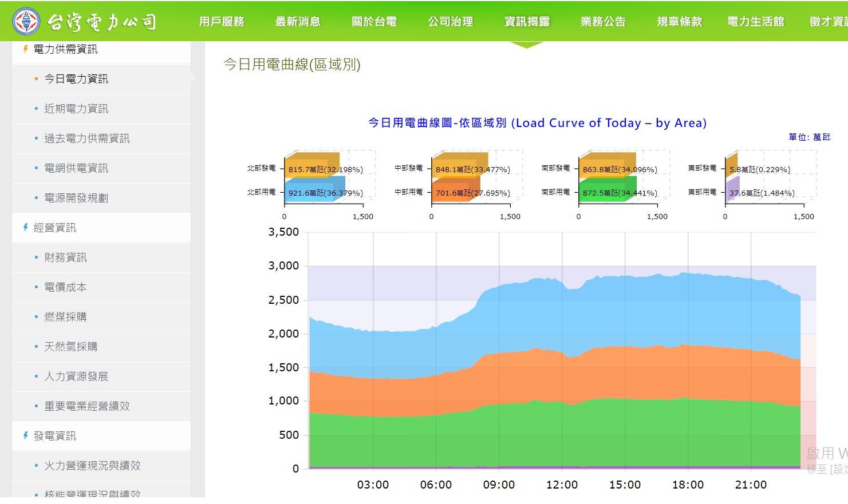Open 過去電力供需資訊 link
The width and height of the screenshot is (848, 504).
[x=101, y=138]
